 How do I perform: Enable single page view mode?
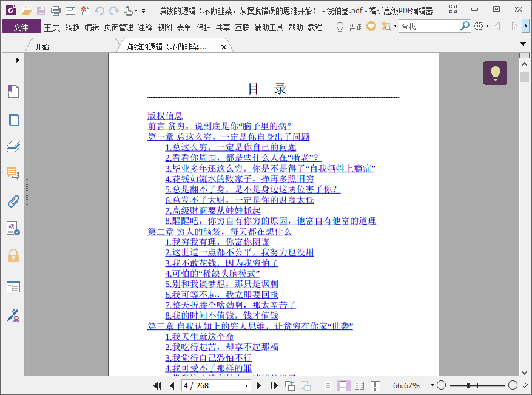[328, 385]
